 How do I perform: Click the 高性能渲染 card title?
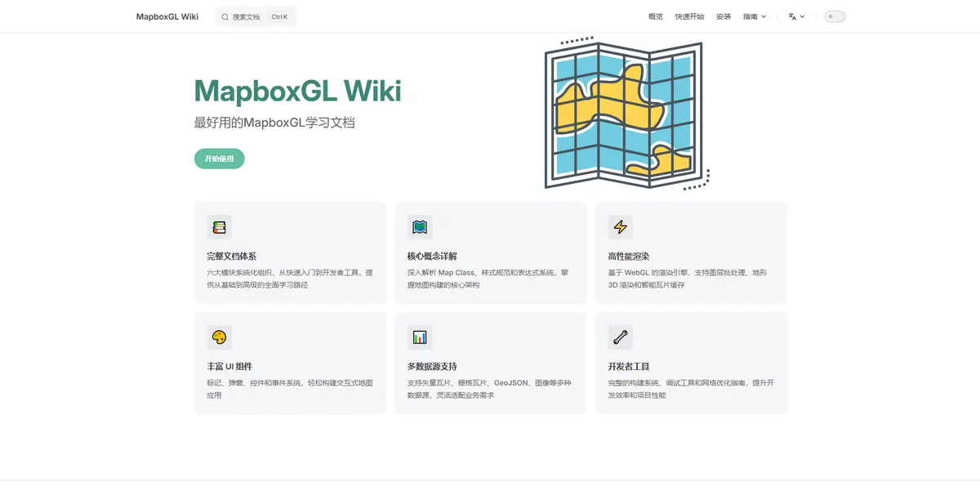pyautogui.click(x=629, y=256)
